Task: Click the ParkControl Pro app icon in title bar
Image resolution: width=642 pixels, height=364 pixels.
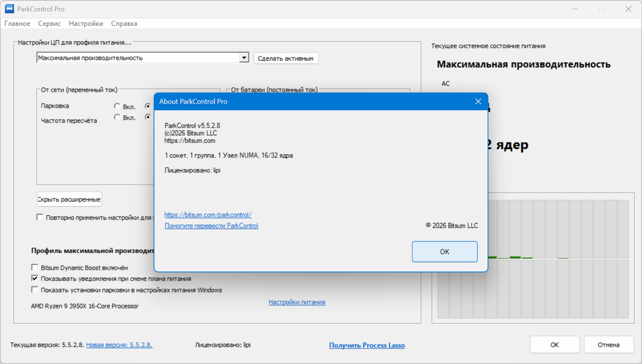Action: [9, 9]
